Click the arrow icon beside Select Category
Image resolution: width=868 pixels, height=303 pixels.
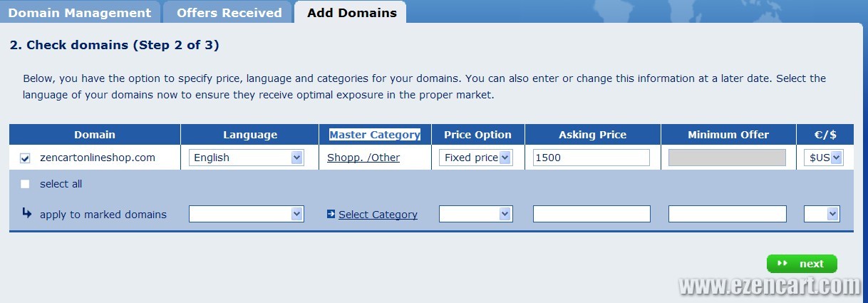point(331,214)
